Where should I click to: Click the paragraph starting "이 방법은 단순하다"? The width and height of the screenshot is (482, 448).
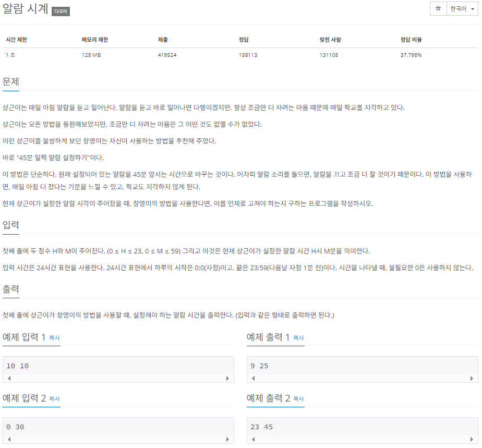tap(237, 180)
